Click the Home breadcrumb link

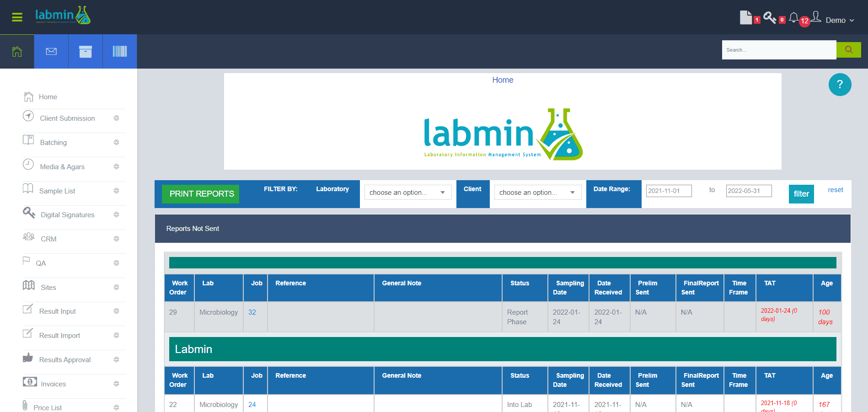503,80
